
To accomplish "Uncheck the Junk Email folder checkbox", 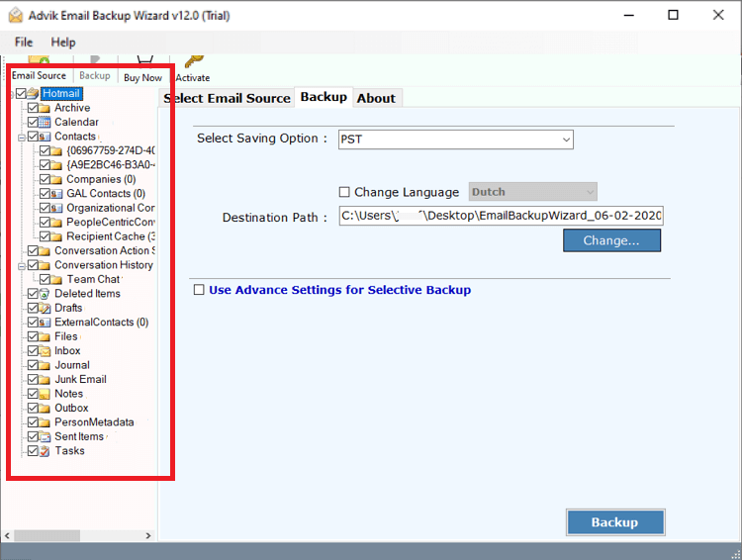I will 34,380.
